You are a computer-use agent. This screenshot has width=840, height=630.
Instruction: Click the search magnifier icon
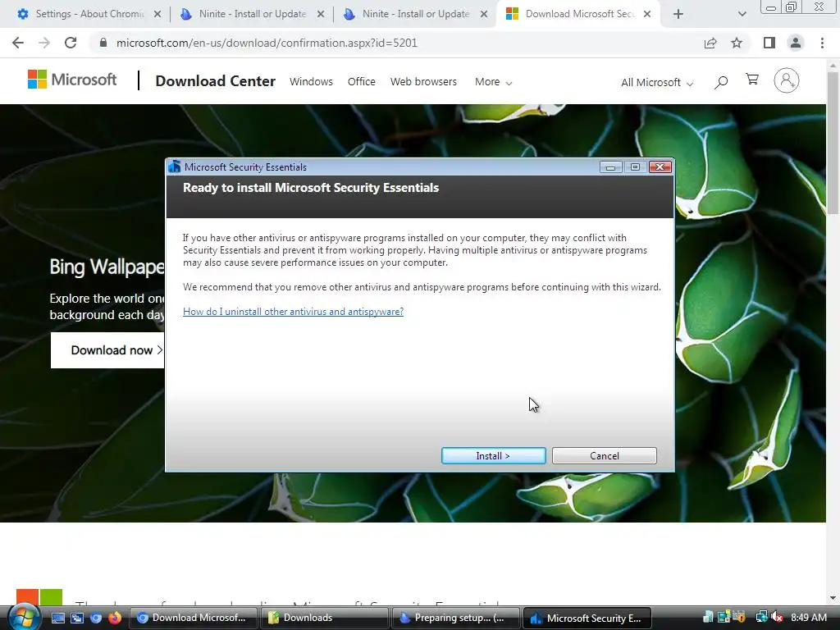[x=721, y=81]
